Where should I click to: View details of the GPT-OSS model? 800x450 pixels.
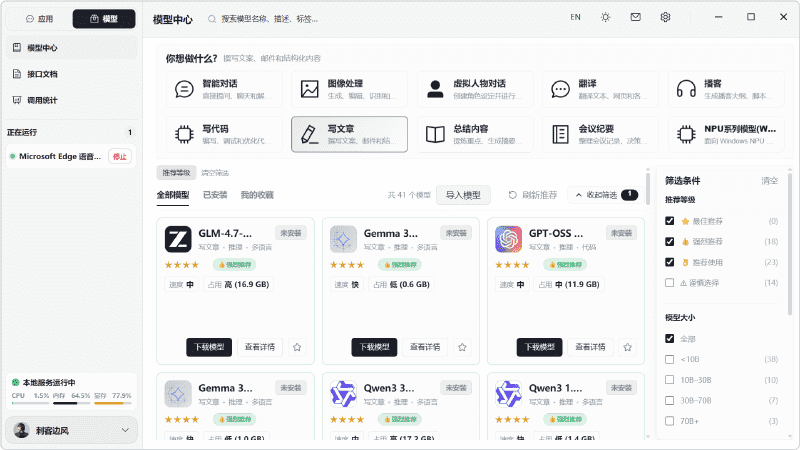pos(590,347)
